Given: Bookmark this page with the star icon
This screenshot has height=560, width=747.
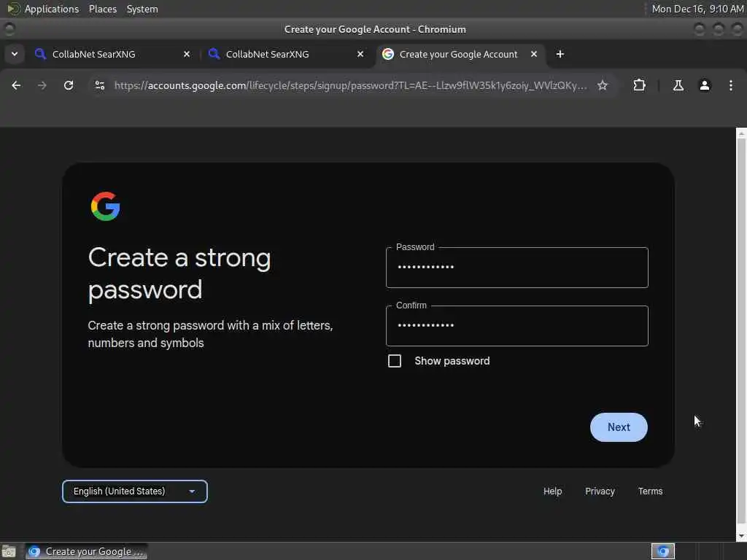Looking at the screenshot, I should coord(603,85).
